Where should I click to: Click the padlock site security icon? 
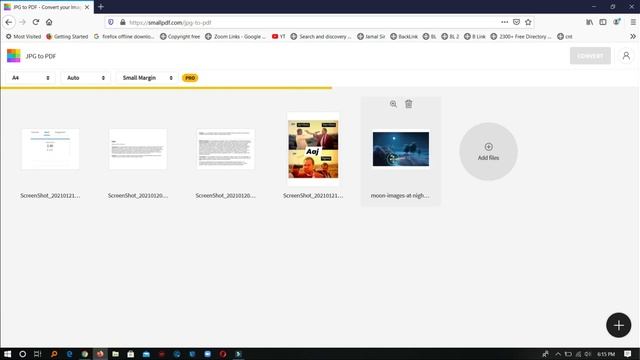click(122, 22)
